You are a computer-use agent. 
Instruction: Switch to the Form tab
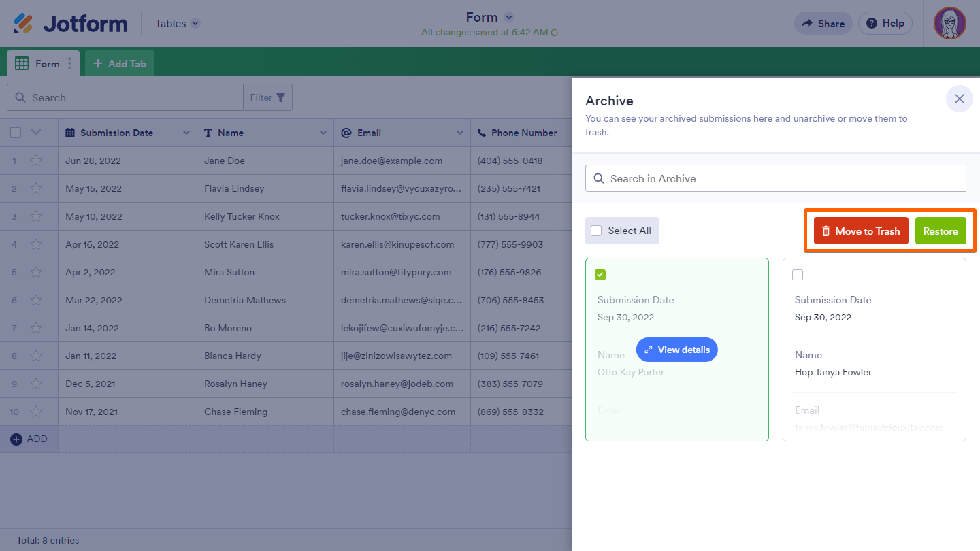(x=43, y=63)
